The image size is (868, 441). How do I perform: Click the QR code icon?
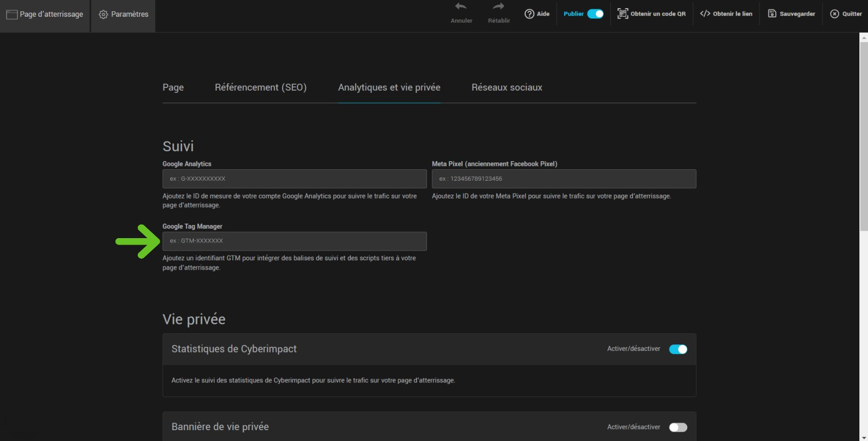point(622,14)
